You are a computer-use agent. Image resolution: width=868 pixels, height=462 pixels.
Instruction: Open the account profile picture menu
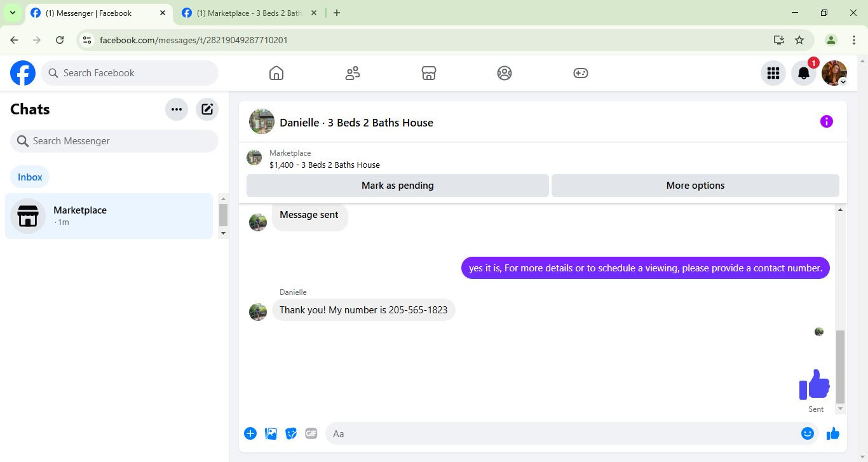pyautogui.click(x=834, y=73)
